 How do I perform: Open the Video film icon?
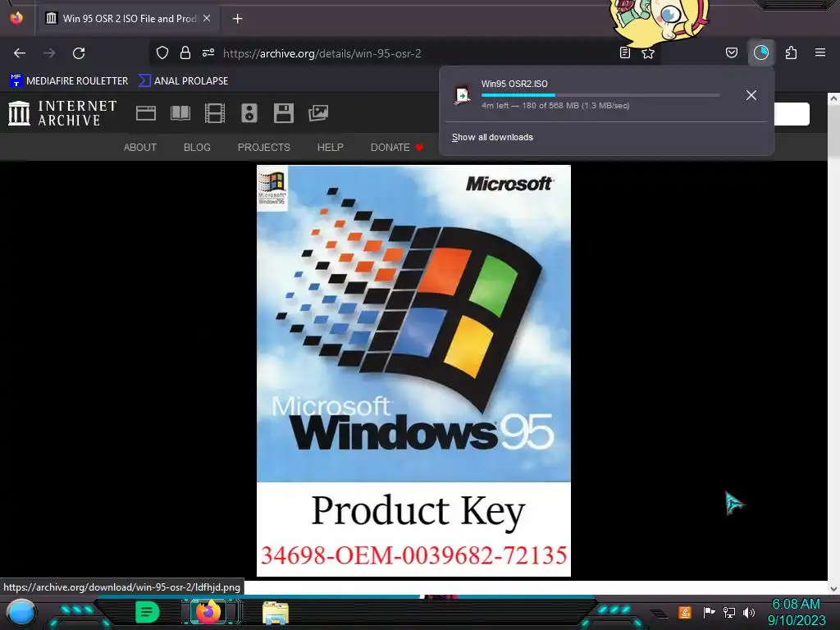point(215,113)
